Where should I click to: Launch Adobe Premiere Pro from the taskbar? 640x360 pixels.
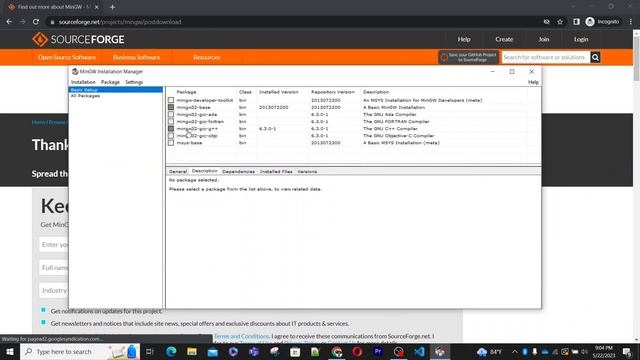coord(378,351)
